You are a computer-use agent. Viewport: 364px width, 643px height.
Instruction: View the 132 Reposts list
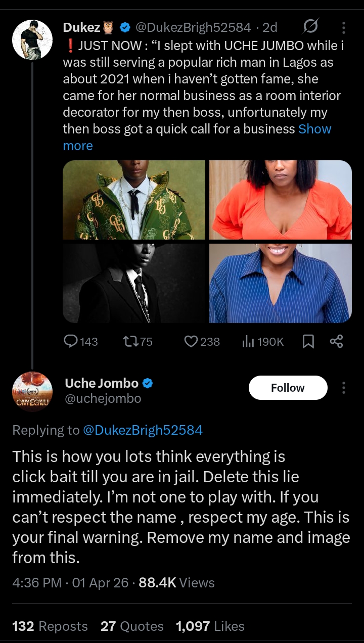(x=50, y=626)
